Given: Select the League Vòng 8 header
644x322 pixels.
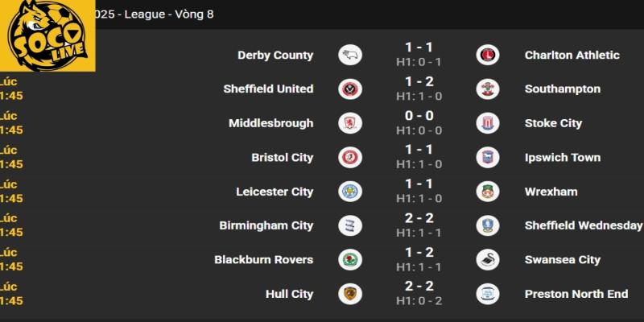Looking at the screenshot, I should [155, 14].
